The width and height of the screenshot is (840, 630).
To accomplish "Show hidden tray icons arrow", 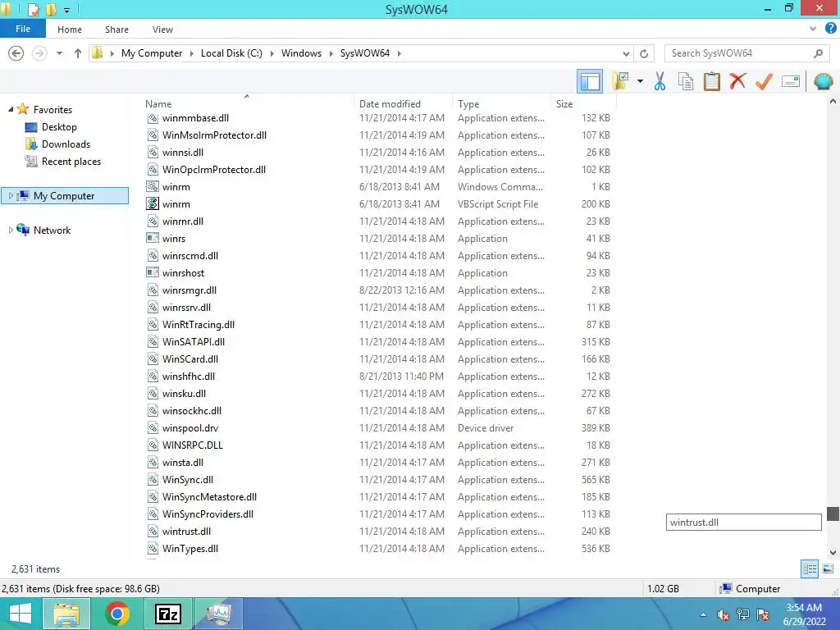I will click(703, 615).
